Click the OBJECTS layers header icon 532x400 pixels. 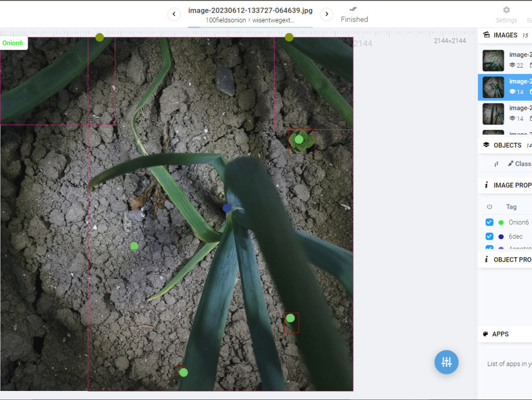click(486, 145)
